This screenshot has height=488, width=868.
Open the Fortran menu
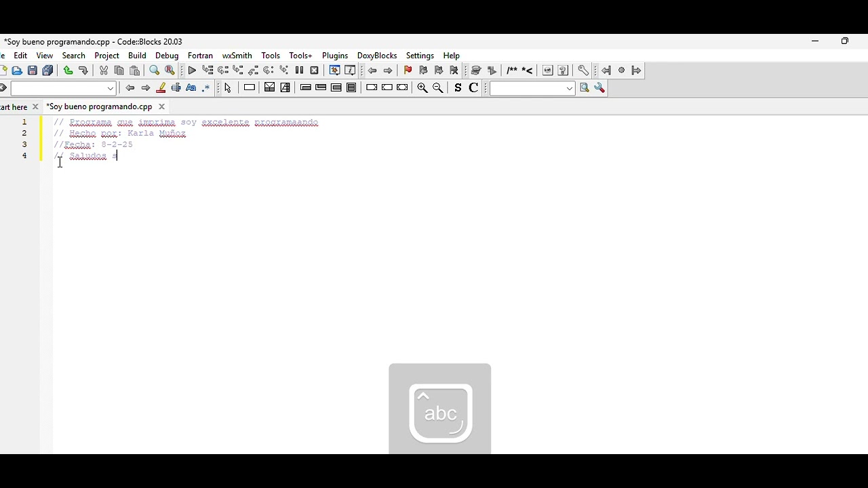pyautogui.click(x=200, y=56)
